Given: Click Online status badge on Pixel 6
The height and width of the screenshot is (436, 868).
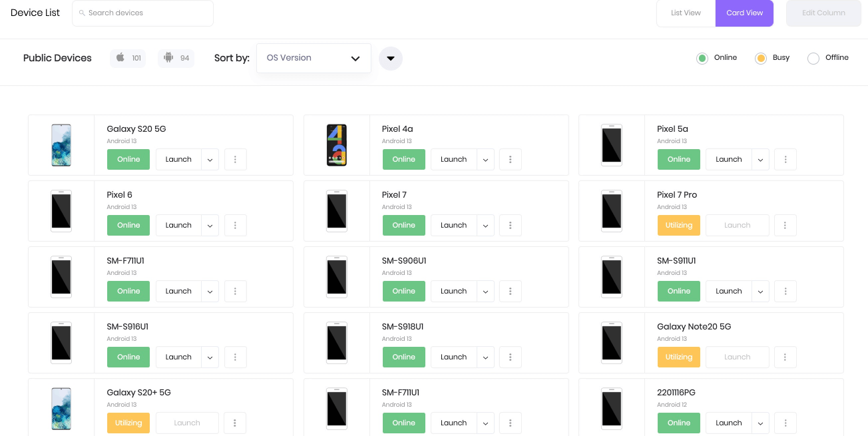Looking at the screenshot, I should (x=128, y=226).
